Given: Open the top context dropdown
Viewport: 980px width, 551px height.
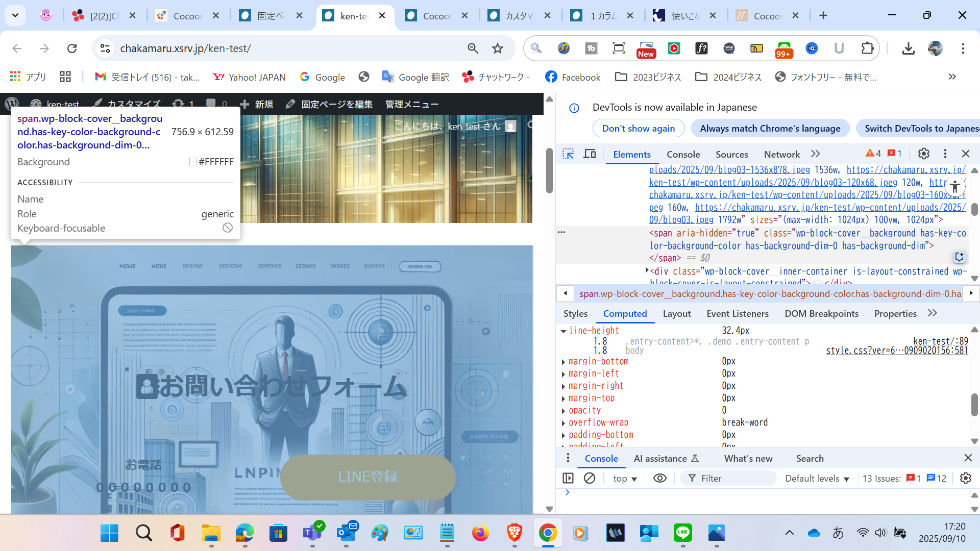Looking at the screenshot, I should tap(625, 478).
